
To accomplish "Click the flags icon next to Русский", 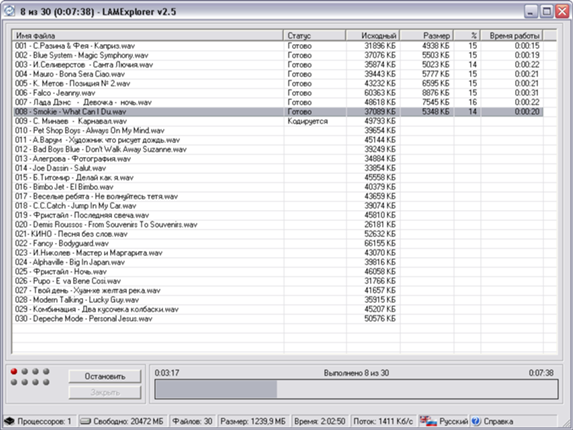I will [x=428, y=421].
